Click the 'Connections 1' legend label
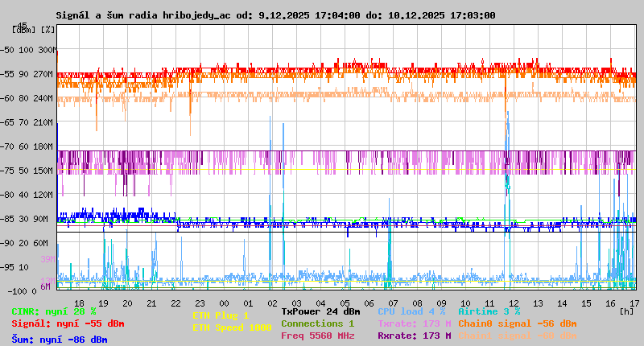Screen dimensions: 644x346 pyautogui.click(x=317, y=323)
